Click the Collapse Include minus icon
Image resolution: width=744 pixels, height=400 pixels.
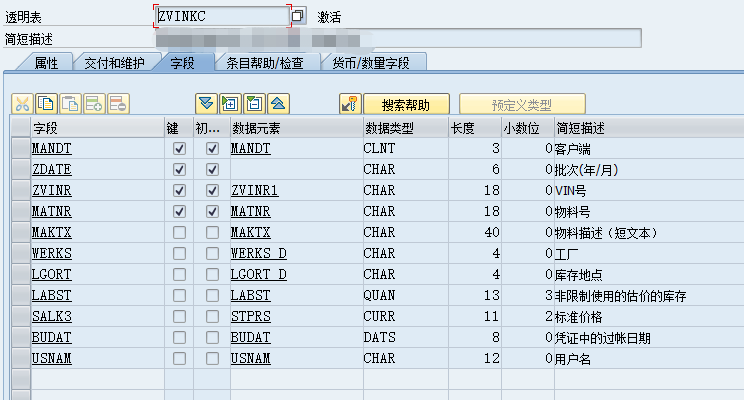click(254, 103)
